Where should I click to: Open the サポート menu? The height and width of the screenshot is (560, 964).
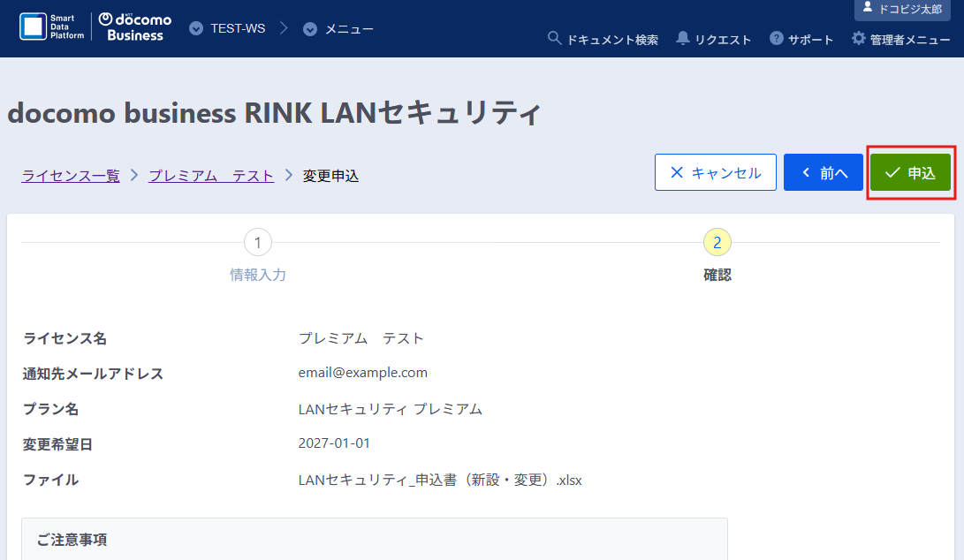801,40
